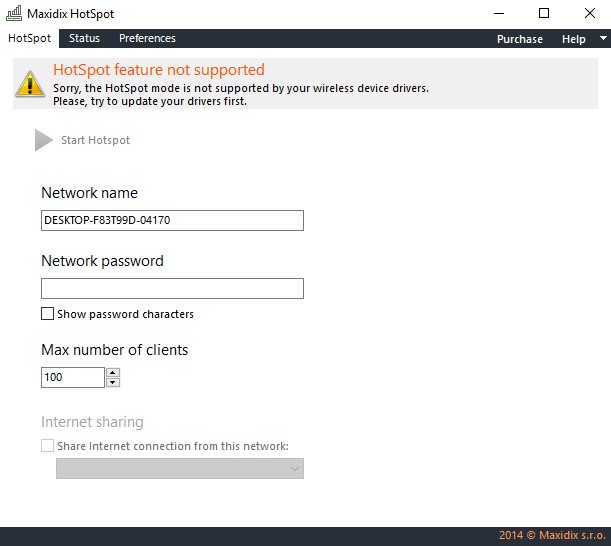This screenshot has height=546, width=611.
Task: Maximize the Maxidix HotSpot window
Action: (544, 14)
